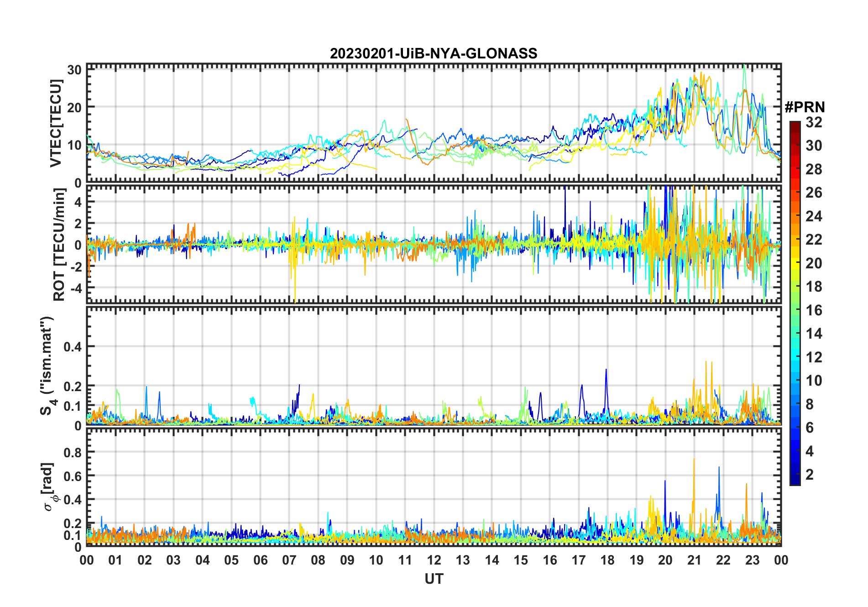Click x-axis tick label 21
The width and height of the screenshot is (868, 607).
coord(695,560)
